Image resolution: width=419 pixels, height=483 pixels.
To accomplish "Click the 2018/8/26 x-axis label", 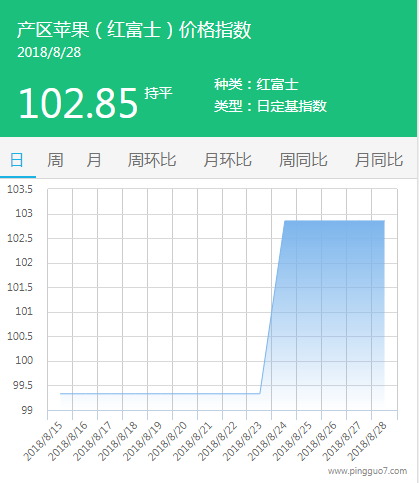I will (317, 441).
